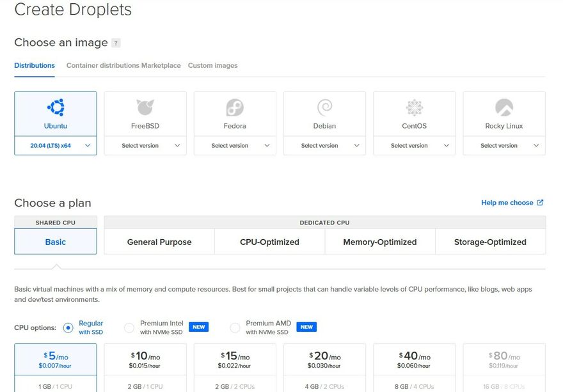This screenshot has width=563, height=392.
Task: Pick the Fedora logo icon
Action: (x=235, y=107)
